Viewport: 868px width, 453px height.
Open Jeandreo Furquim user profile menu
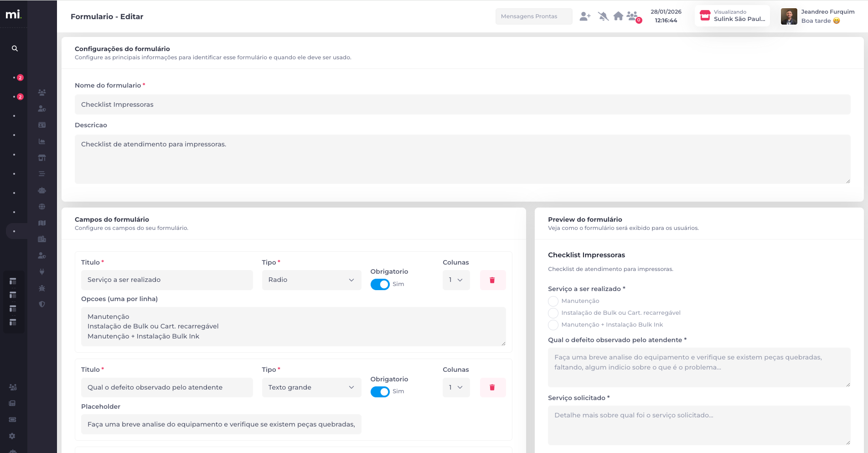(x=818, y=16)
